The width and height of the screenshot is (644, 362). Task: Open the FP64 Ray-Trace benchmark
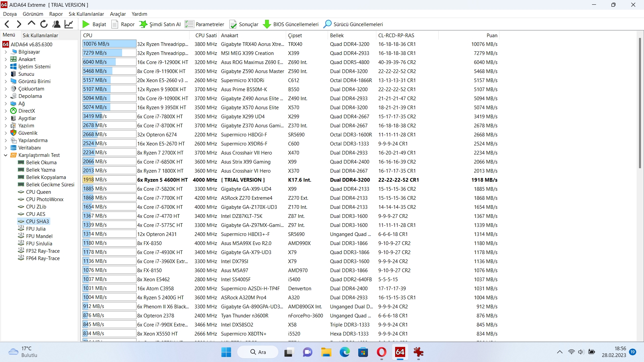(x=39, y=258)
